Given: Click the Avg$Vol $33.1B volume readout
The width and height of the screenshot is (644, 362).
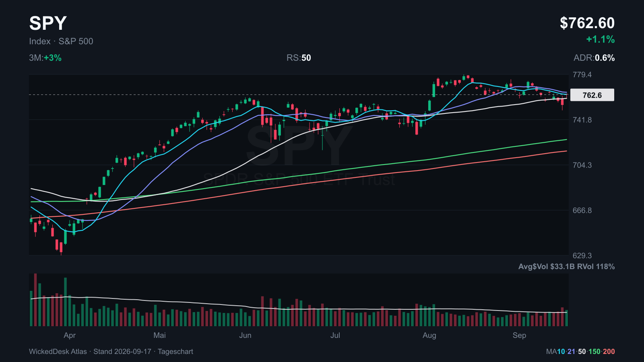Looking at the screenshot, I should tap(547, 267).
